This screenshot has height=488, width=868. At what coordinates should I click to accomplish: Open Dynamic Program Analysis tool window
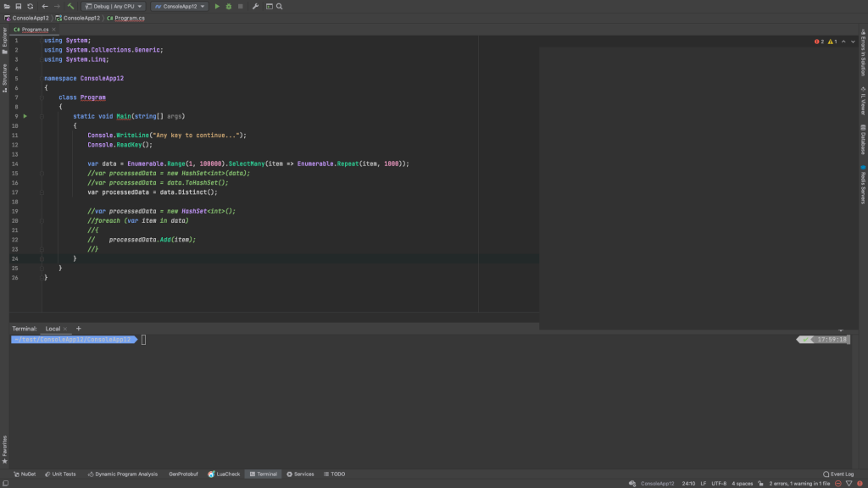(x=122, y=474)
